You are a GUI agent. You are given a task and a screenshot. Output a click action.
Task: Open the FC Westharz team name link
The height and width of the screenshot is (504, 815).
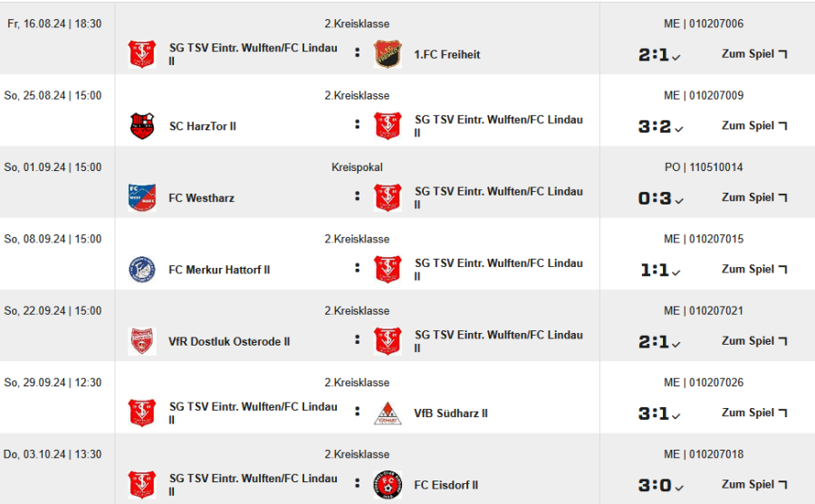click(201, 197)
